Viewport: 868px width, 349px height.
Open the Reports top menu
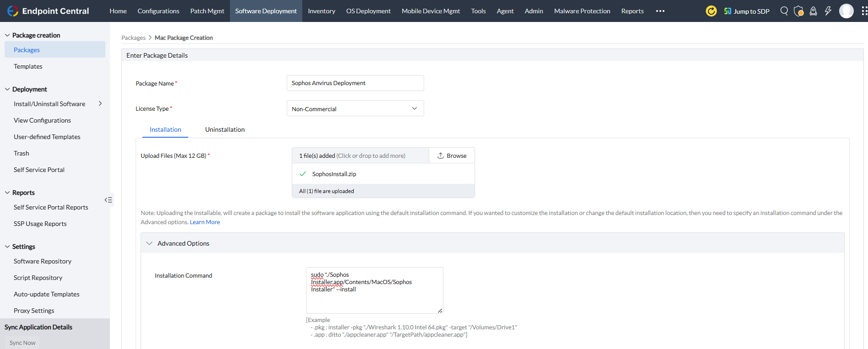pos(633,11)
